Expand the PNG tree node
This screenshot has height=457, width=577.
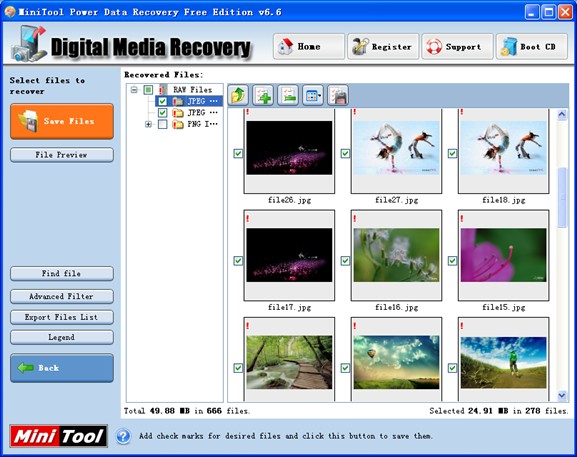pyautogui.click(x=148, y=124)
